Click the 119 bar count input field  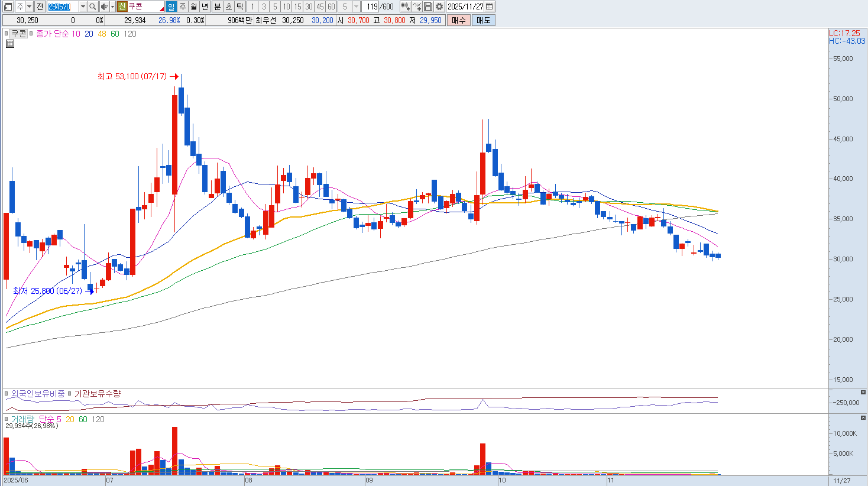371,7
